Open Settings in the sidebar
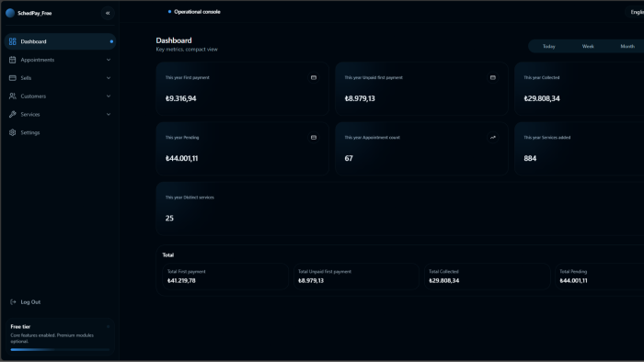This screenshot has height=362, width=644. click(60, 132)
